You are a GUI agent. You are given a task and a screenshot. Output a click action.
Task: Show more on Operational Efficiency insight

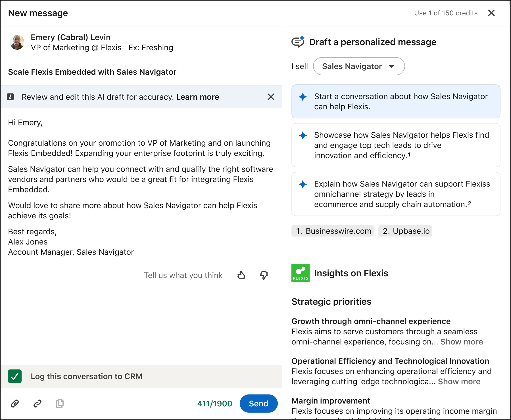(x=459, y=381)
